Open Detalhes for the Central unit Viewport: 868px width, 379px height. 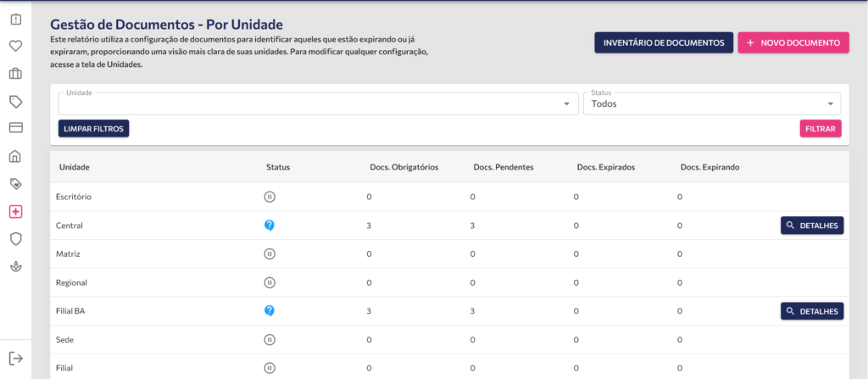[812, 226]
